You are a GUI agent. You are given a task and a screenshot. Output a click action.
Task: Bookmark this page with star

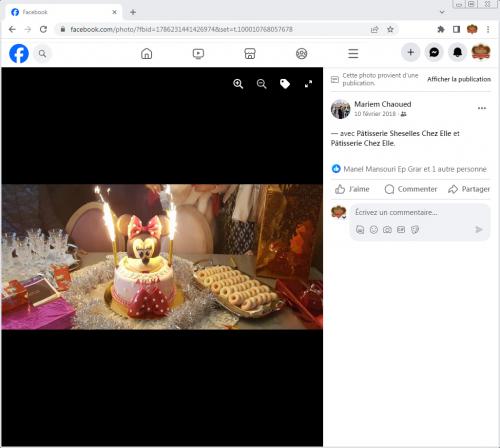click(390, 29)
